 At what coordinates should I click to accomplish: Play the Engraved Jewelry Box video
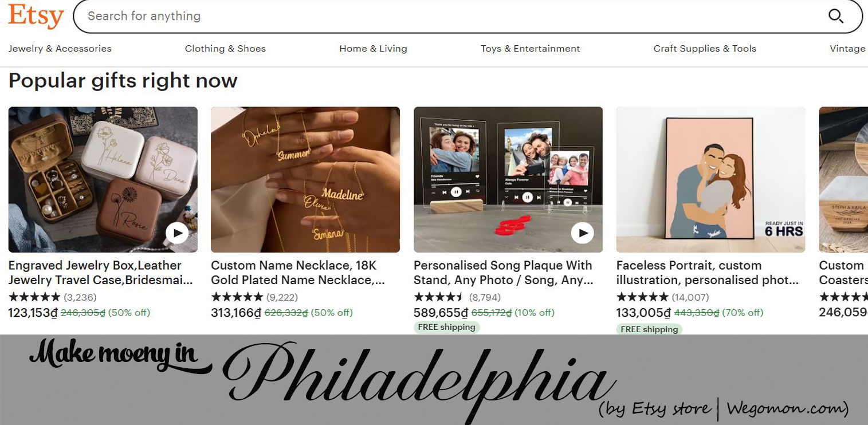(x=177, y=233)
